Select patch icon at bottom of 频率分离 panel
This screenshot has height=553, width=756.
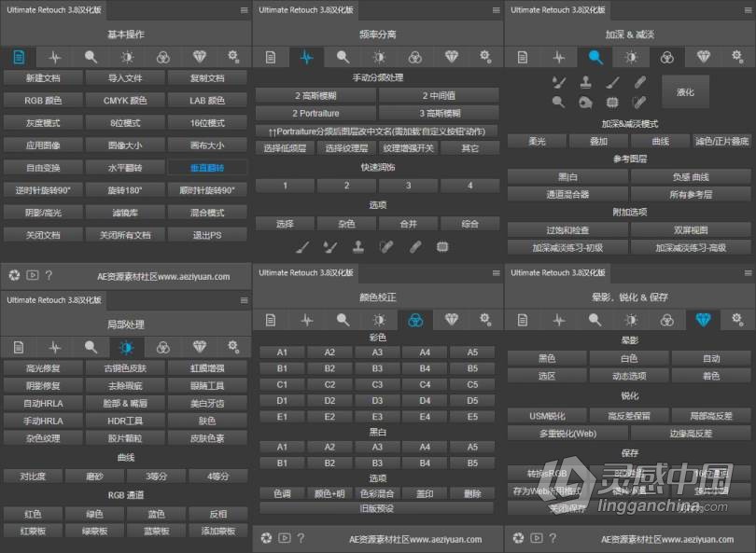442,247
